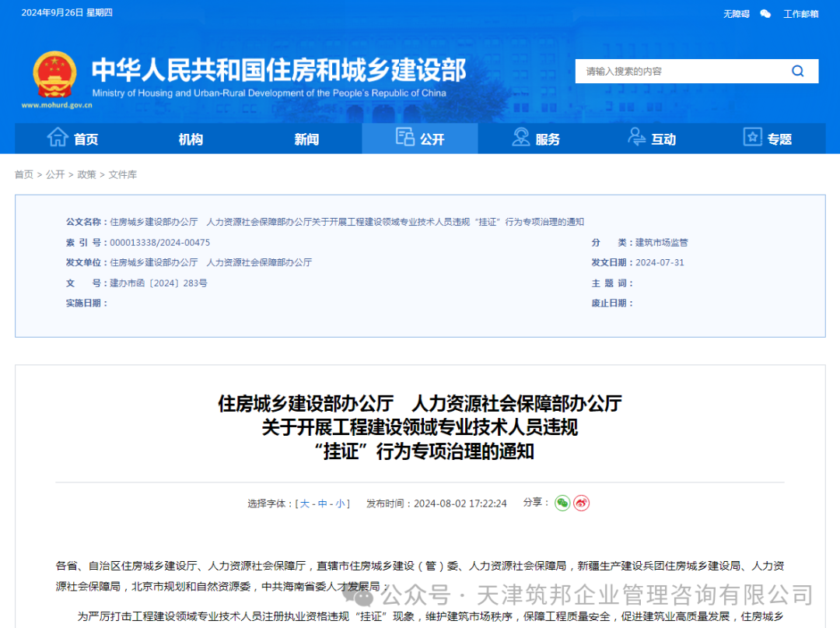Open the 无障碍 accessibility link
Image resolution: width=840 pixels, height=628 pixels.
coord(736,13)
